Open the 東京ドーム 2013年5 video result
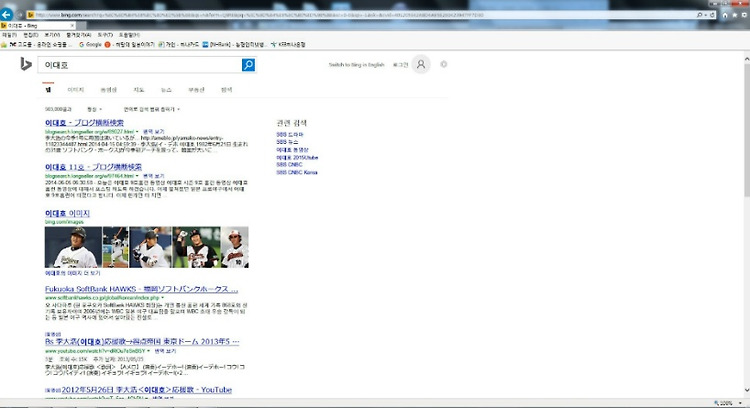The height and width of the screenshot is (408, 750). 142,342
